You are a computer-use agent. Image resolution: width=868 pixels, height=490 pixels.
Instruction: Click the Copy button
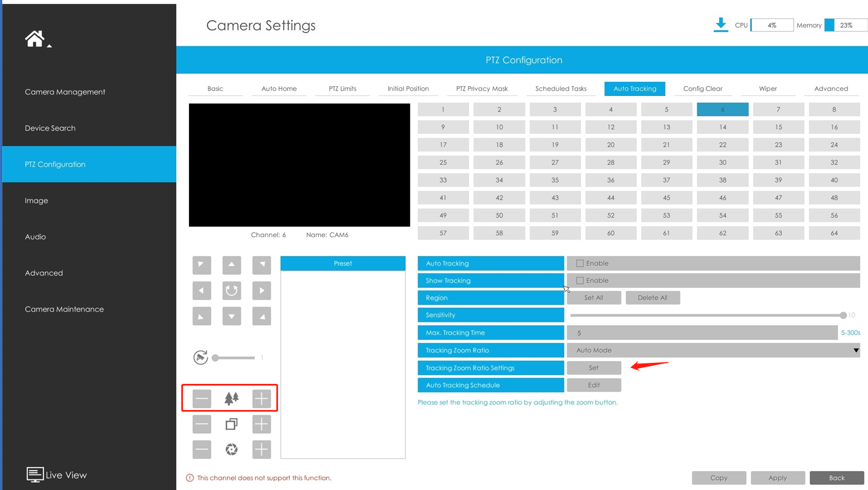click(719, 478)
